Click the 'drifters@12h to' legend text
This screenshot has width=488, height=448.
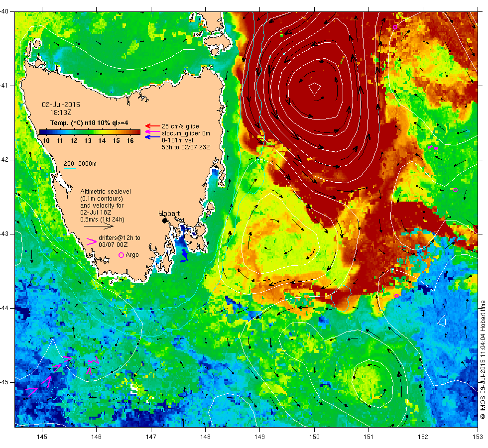tap(120, 238)
